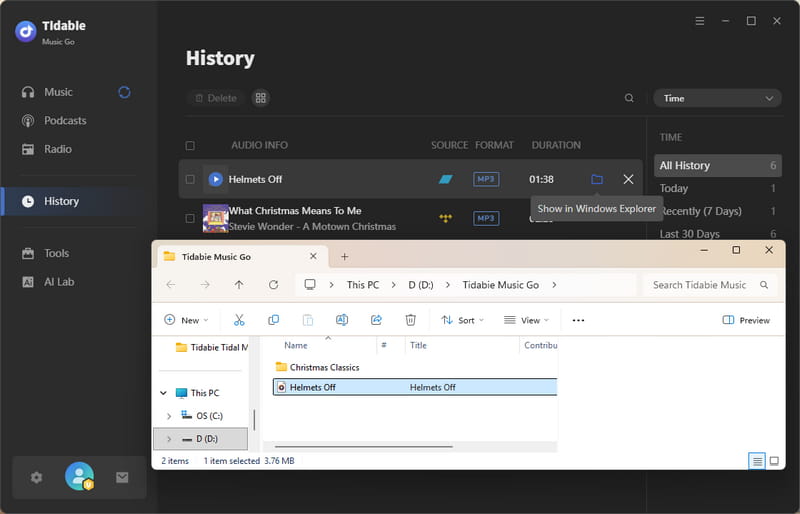Screen dimensions: 800x514
Task: Click the What Christmas Means To Me album cover
Action: [x=215, y=218]
